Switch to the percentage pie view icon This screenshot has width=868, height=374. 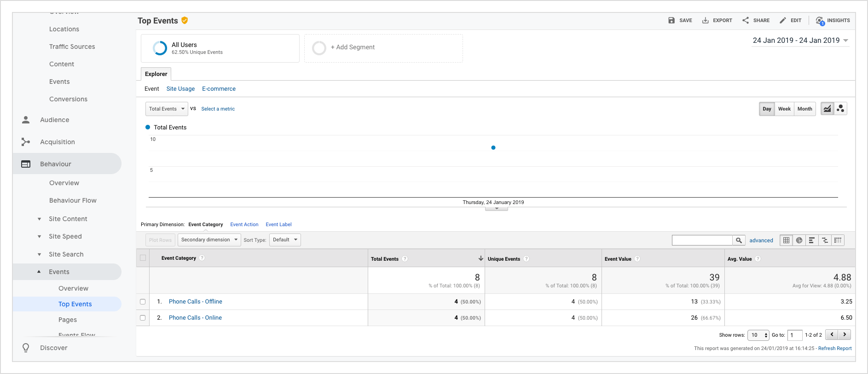coord(799,240)
